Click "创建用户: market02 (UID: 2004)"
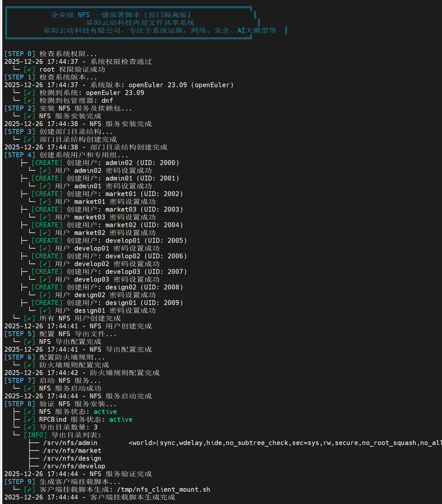 tap(125, 225)
